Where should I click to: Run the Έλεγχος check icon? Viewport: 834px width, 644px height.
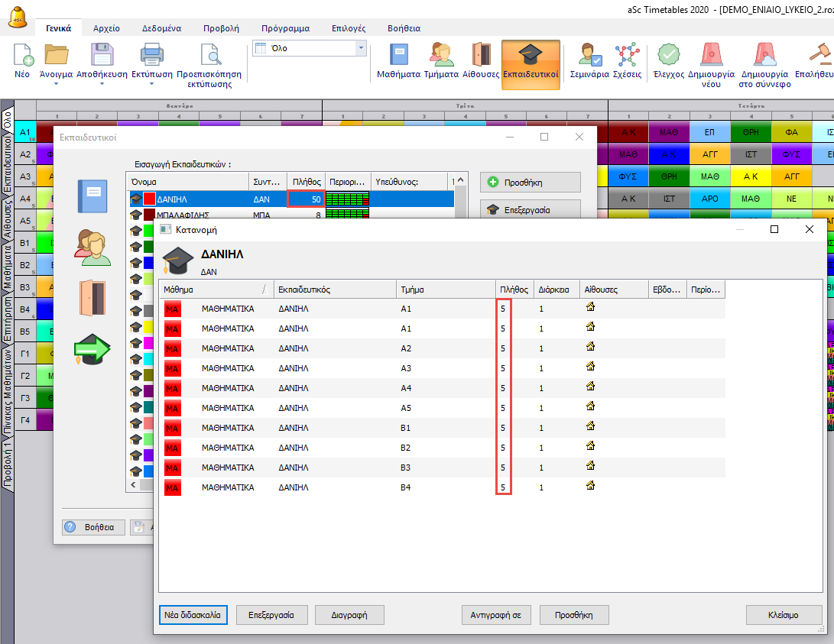pyautogui.click(x=668, y=55)
